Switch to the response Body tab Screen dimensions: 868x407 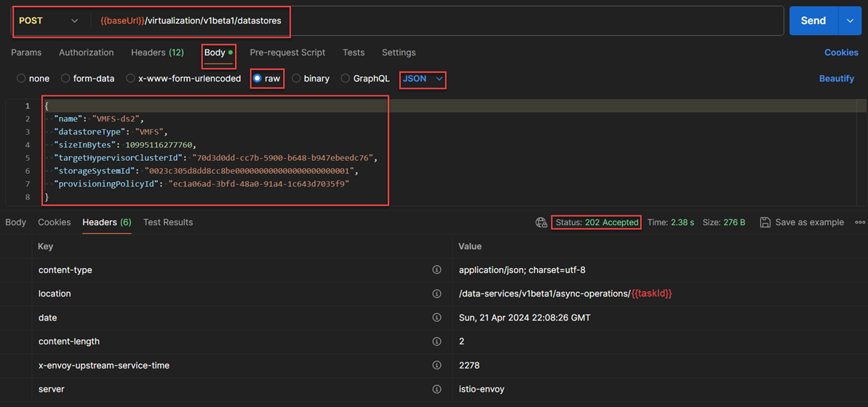[x=15, y=222]
